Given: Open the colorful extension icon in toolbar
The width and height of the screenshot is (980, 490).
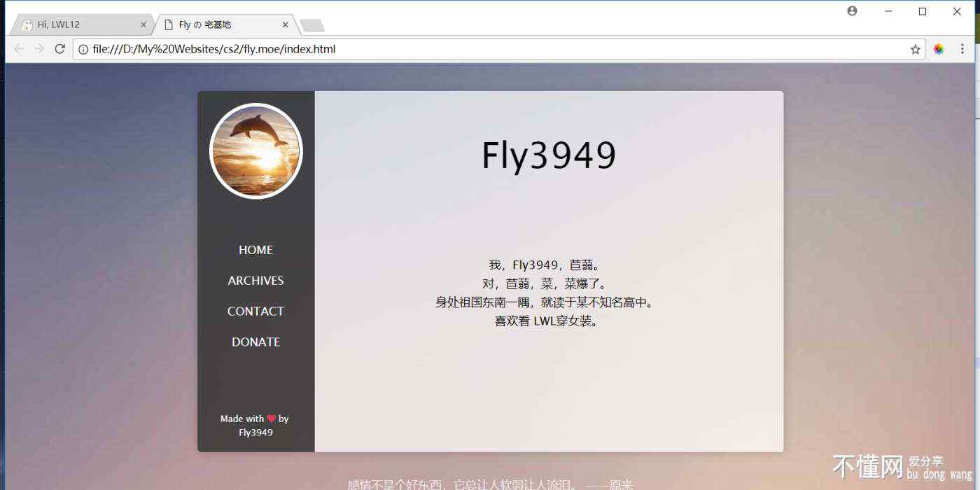Looking at the screenshot, I should (939, 49).
